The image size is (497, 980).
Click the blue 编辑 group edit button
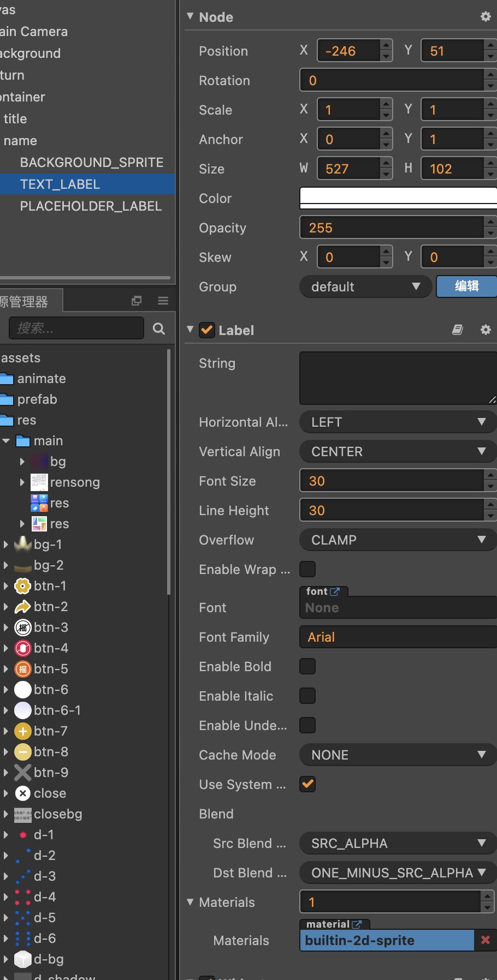pos(466,286)
